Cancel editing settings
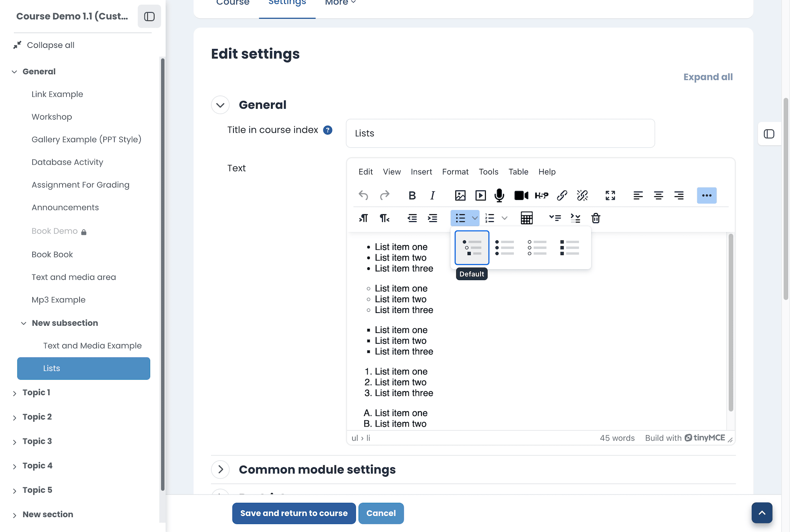 (x=381, y=513)
